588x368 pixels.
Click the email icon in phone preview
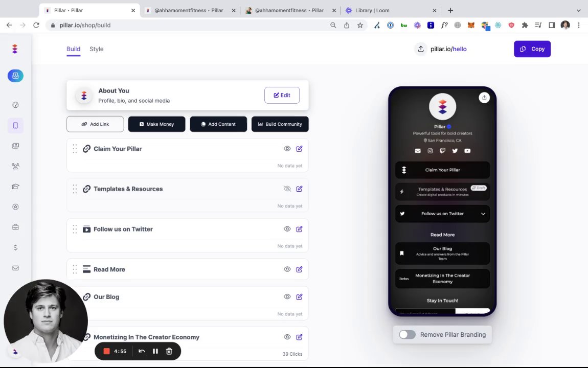tap(418, 151)
